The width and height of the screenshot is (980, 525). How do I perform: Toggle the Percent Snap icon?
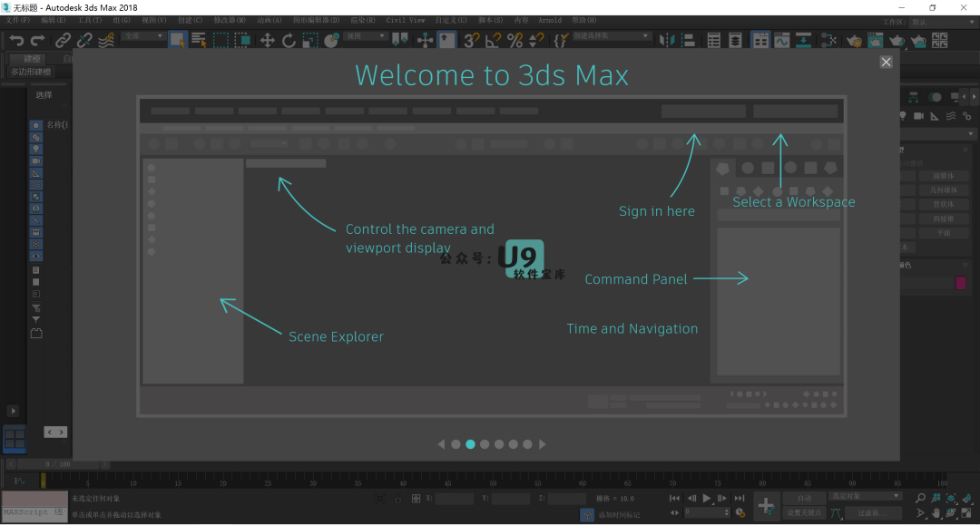[x=514, y=40]
